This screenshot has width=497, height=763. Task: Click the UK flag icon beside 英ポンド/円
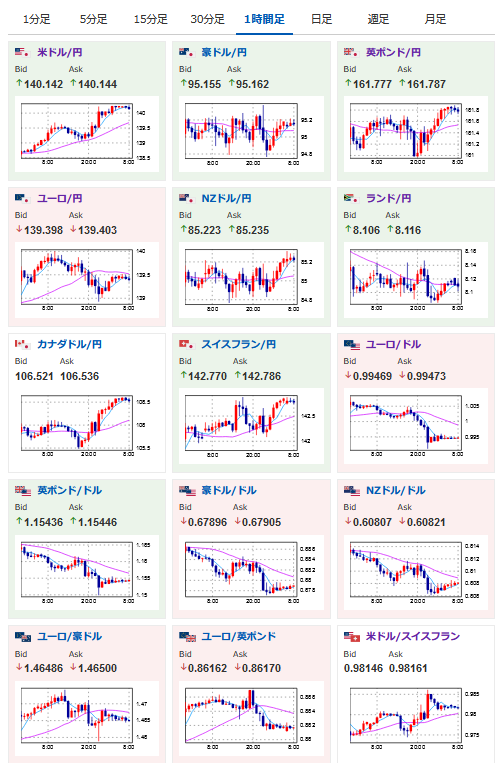click(x=351, y=52)
